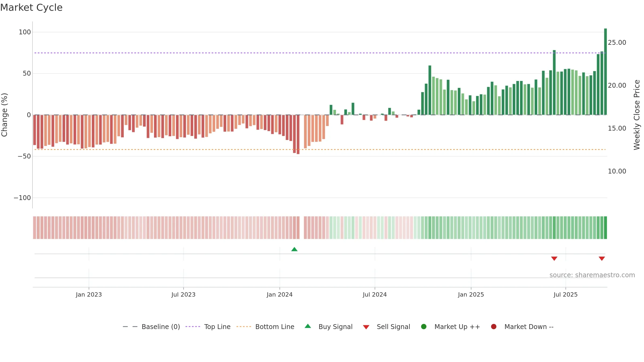Toggle the Sell Signal legend entry
Screen dimensions: 644x362
[x=387, y=327]
